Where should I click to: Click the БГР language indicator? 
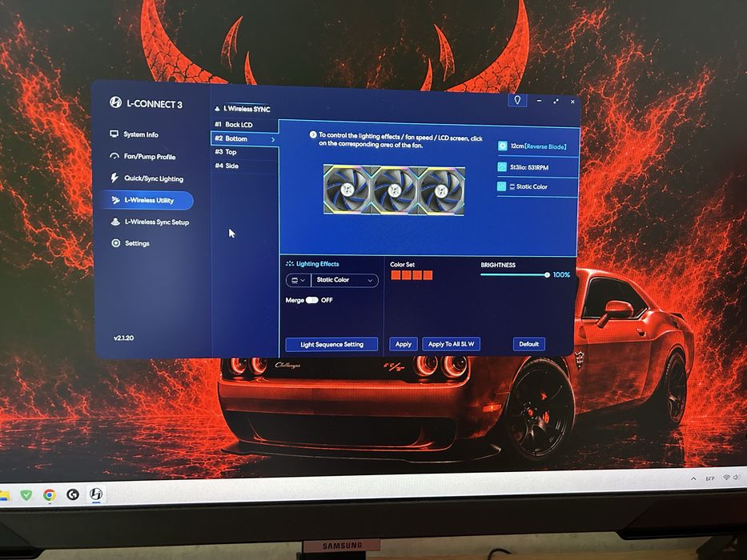coord(710,478)
